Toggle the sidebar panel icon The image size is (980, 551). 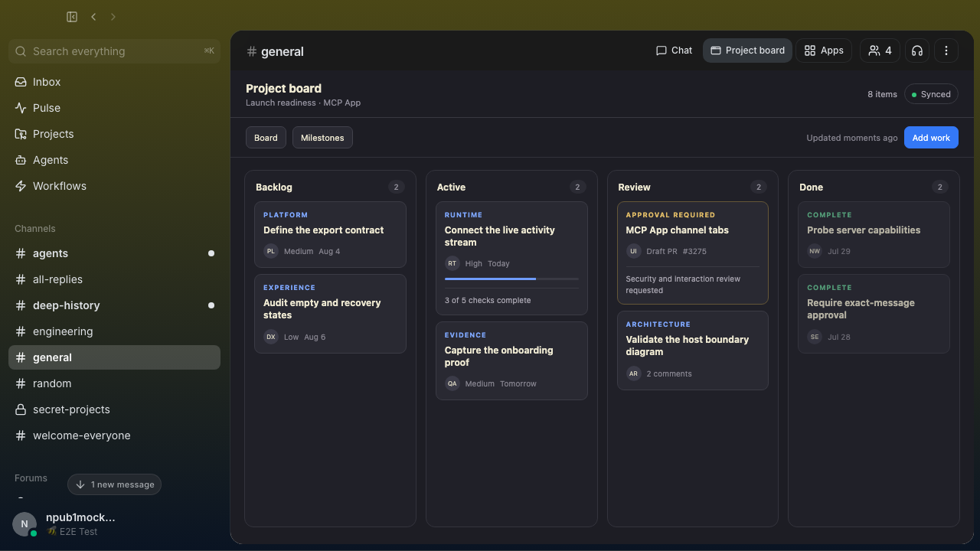click(72, 17)
